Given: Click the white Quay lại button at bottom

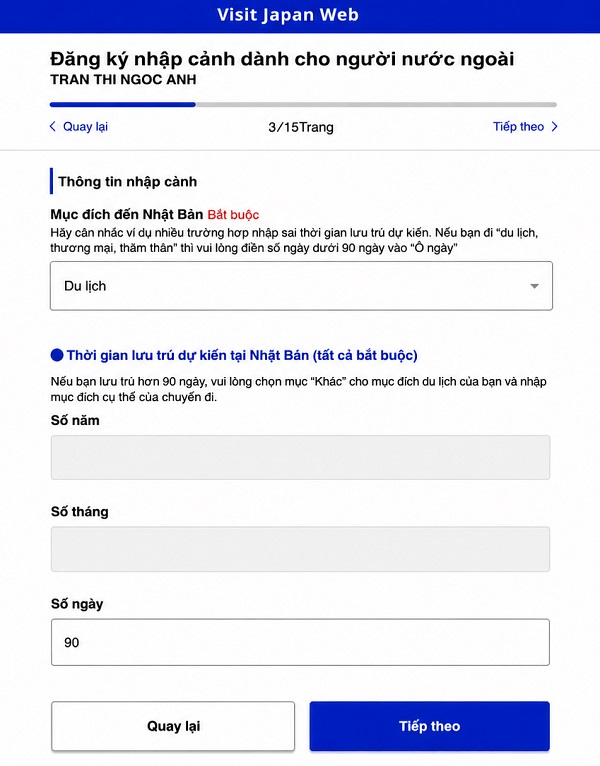Looking at the screenshot, I should tap(173, 726).
